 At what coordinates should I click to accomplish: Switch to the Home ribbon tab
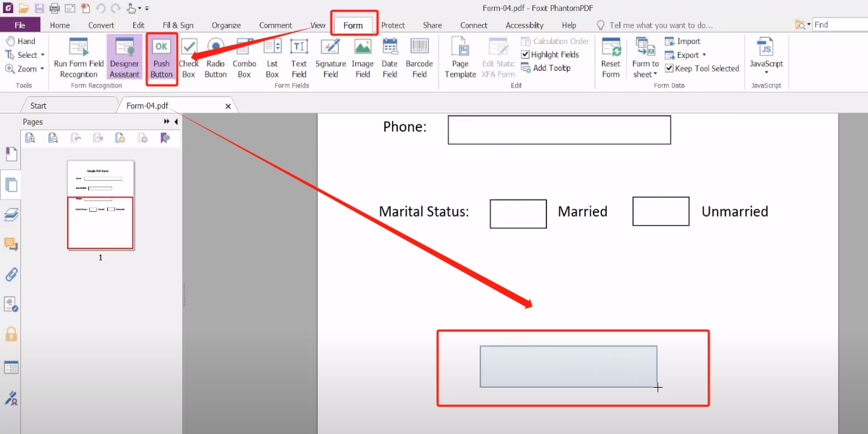[59, 24]
